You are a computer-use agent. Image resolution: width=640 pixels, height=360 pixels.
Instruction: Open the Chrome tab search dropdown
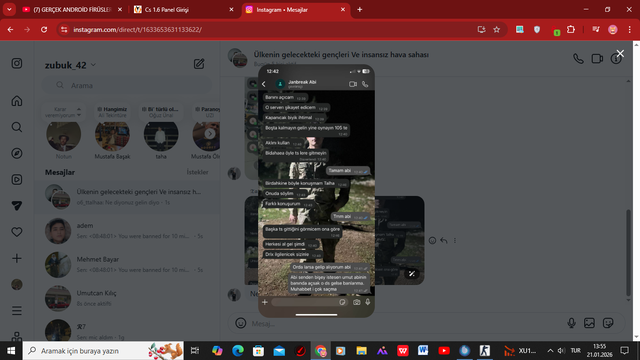pos(9,9)
